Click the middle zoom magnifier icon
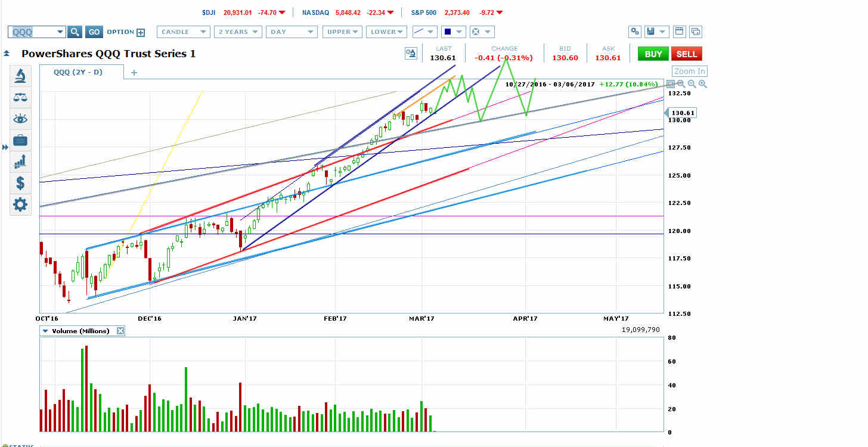 [x=692, y=84]
